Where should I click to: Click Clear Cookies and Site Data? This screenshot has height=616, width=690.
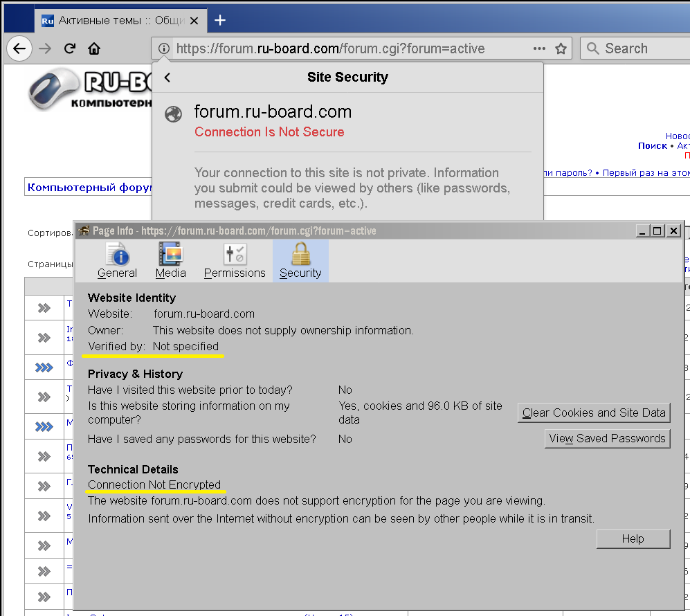pos(594,413)
